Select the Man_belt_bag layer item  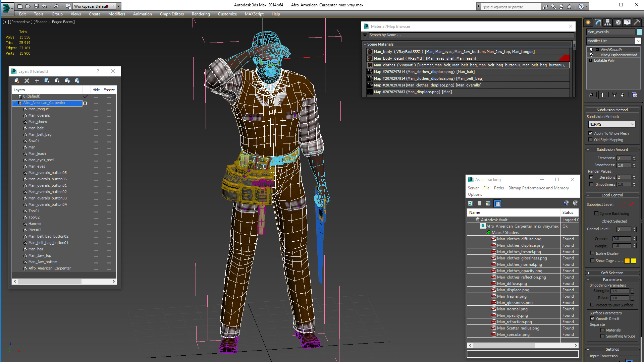pyautogui.click(x=40, y=134)
